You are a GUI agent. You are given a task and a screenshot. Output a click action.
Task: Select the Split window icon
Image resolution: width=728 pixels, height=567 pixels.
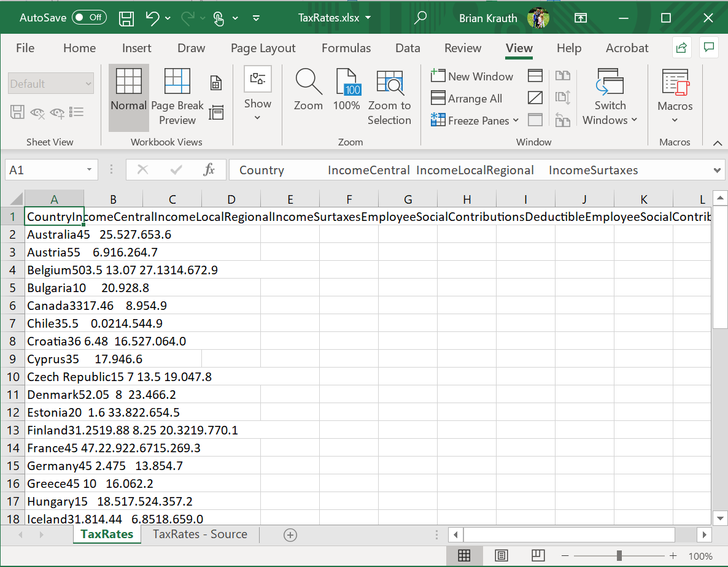[x=535, y=75]
